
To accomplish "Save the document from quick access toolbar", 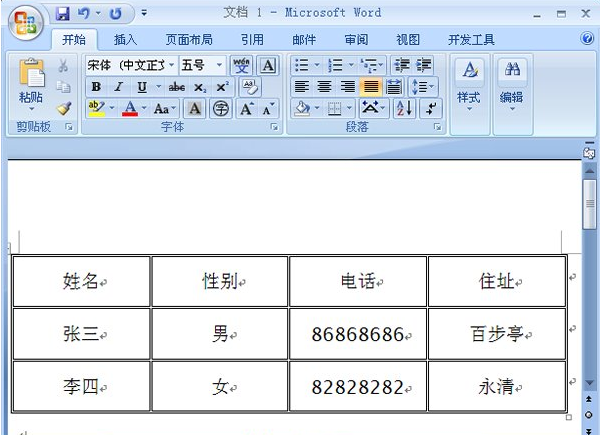I will [62, 14].
